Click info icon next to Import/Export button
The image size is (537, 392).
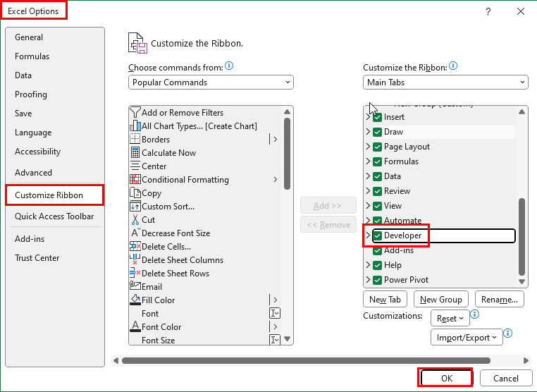point(508,333)
